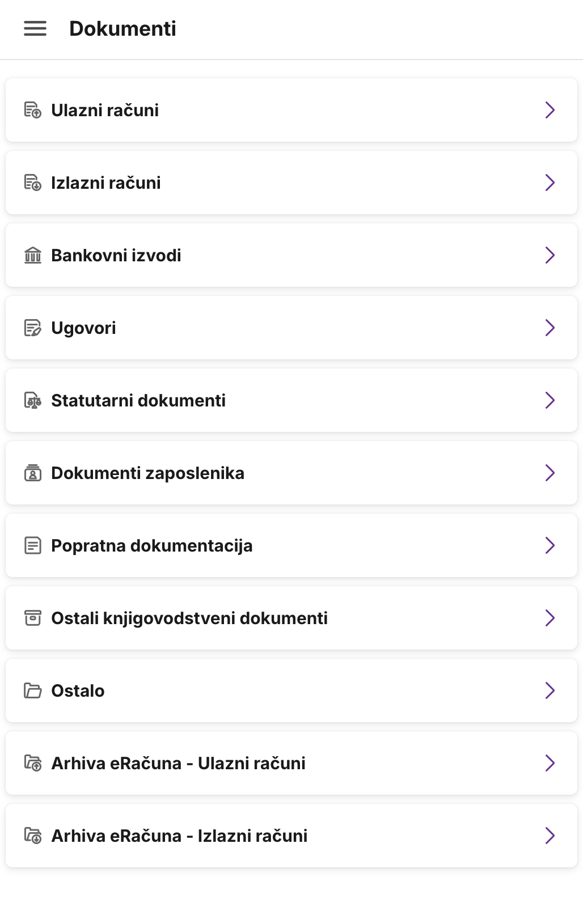Open Ostali knjigovodstveni dokumenti
This screenshot has width=583, height=924.
pos(189,618)
